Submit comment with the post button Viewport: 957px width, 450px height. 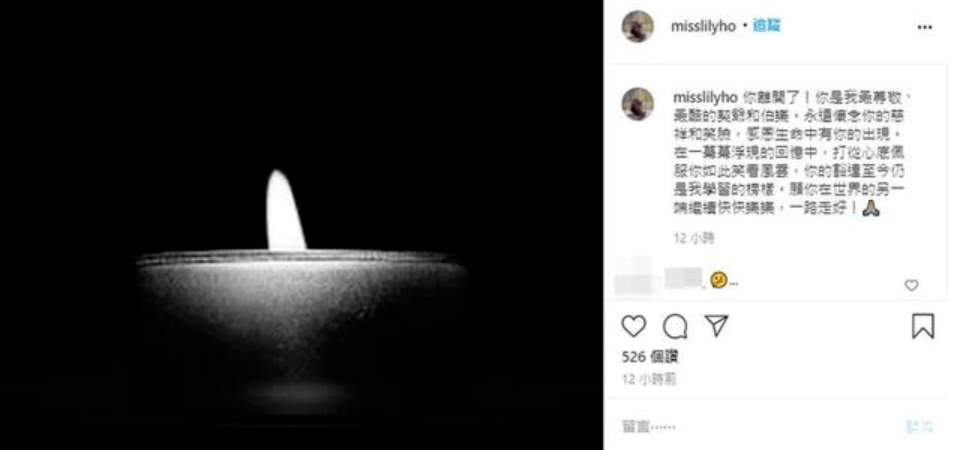tap(919, 426)
